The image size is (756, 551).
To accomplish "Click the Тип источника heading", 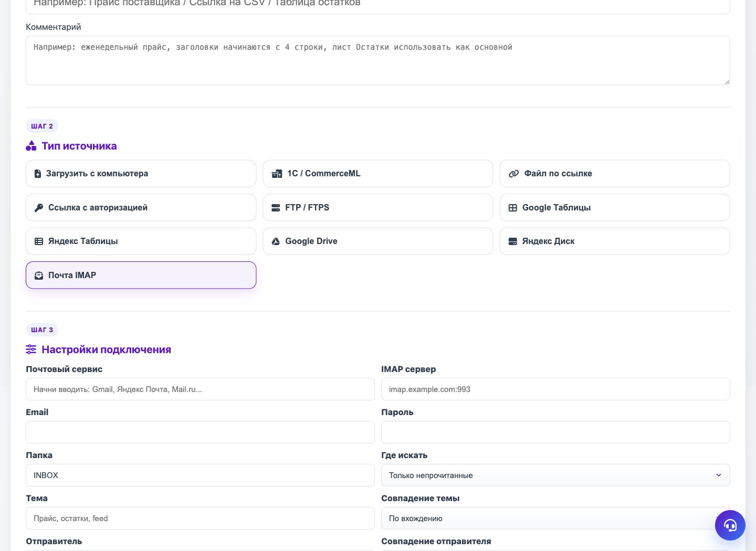I will (x=79, y=146).
